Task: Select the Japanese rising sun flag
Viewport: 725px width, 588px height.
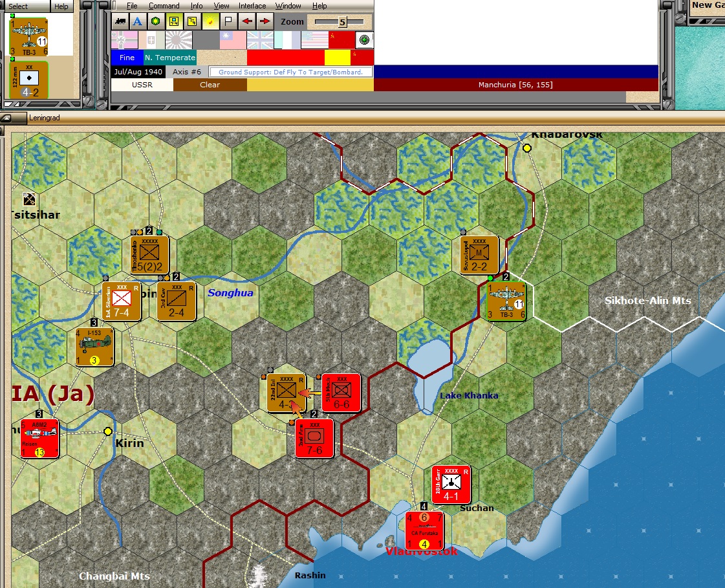Action: 179,40
